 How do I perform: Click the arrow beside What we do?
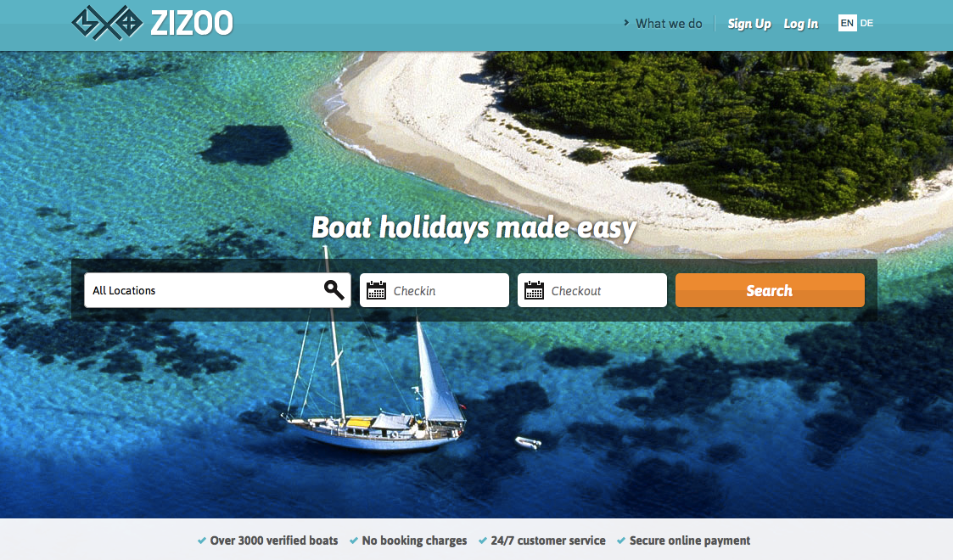coord(626,23)
